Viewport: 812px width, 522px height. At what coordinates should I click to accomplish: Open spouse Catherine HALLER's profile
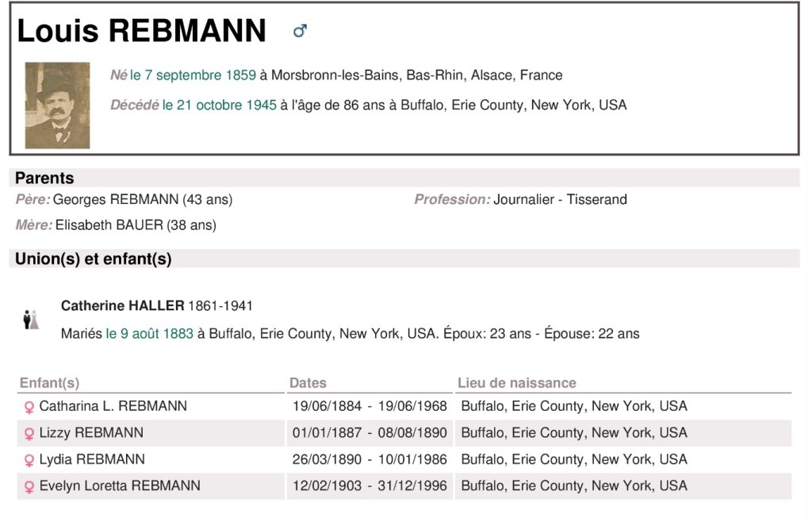[122, 305]
